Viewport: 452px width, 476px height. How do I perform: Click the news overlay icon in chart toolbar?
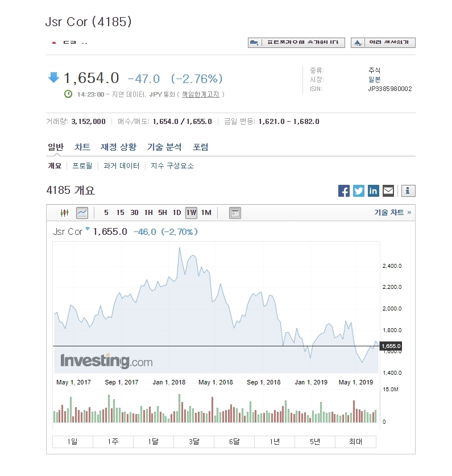click(x=235, y=213)
